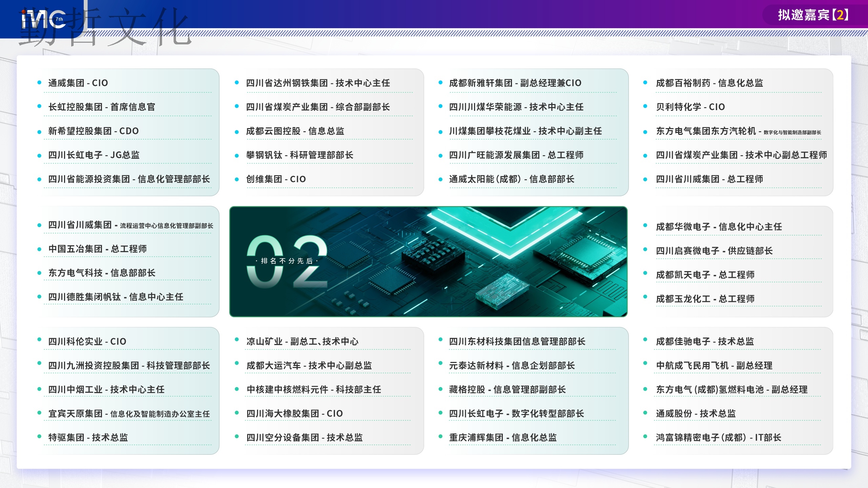This screenshot has height=488, width=868.
Task: Select the text 四川省川威集团 - 总工程师
Action: [x=710, y=179]
